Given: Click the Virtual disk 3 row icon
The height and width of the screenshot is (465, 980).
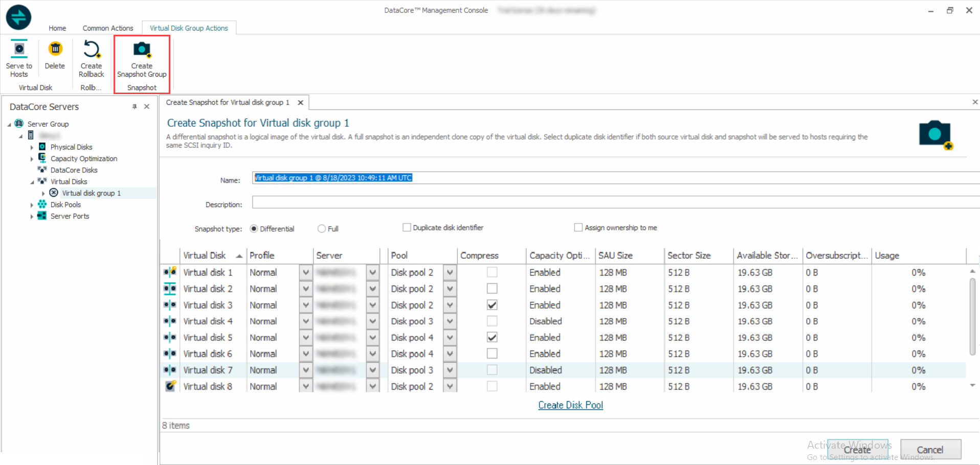Looking at the screenshot, I should [170, 305].
